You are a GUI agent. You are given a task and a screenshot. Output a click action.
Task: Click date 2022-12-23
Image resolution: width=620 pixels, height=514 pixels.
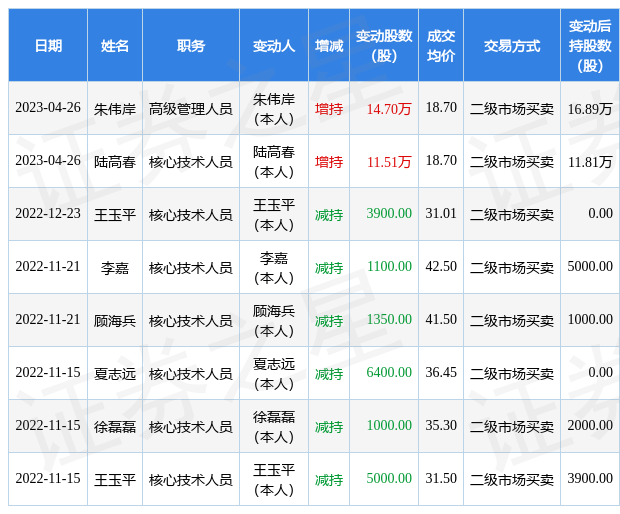[48, 214]
